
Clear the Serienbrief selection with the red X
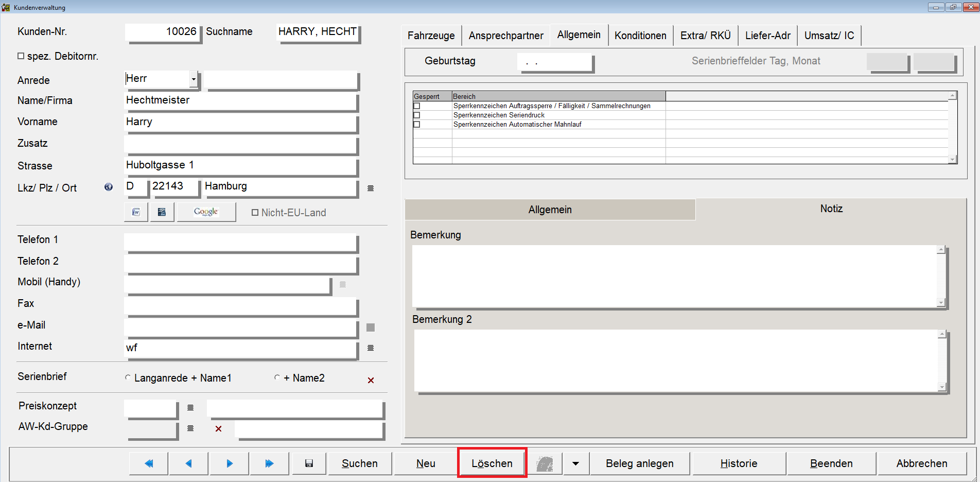371,380
